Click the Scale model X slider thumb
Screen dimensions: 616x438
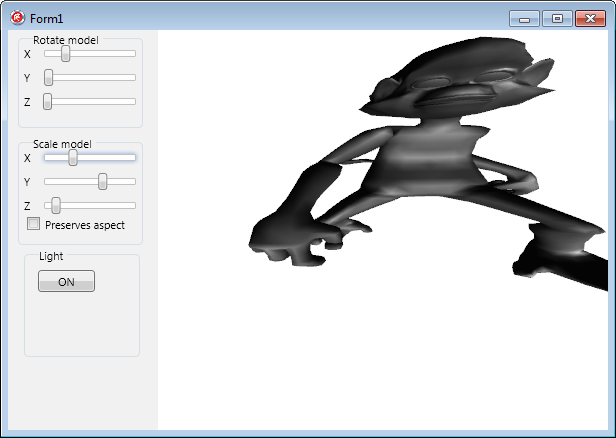click(73, 158)
